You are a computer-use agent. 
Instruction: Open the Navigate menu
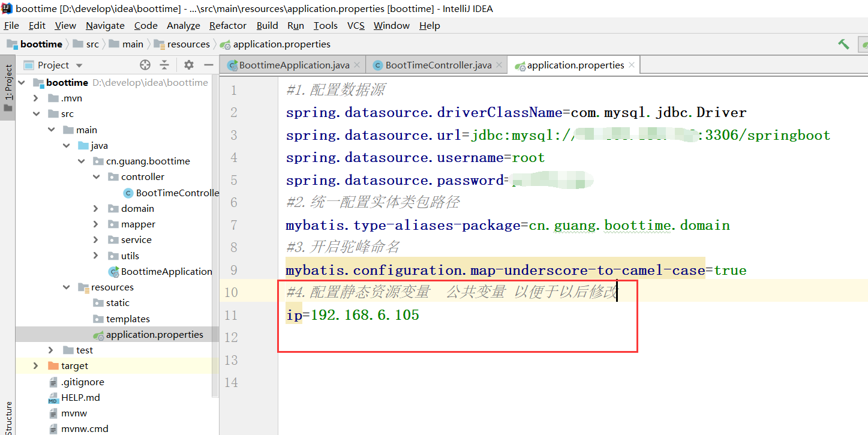[105, 25]
